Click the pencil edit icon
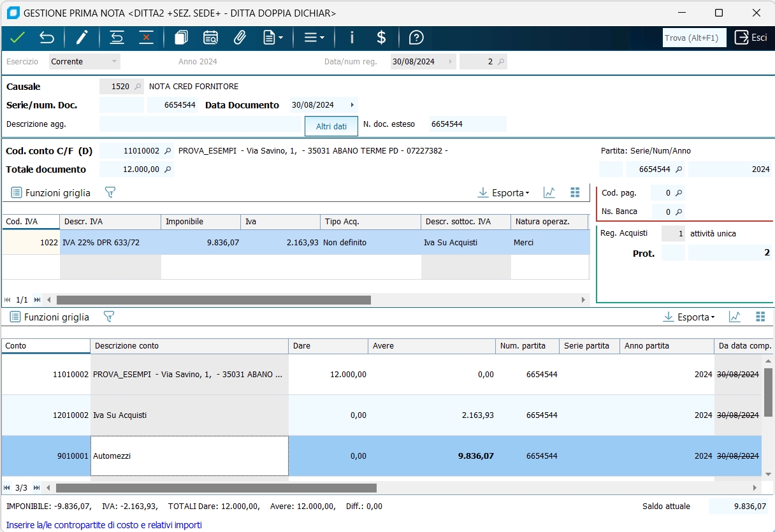Image resolution: width=775 pixels, height=532 pixels. point(82,38)
